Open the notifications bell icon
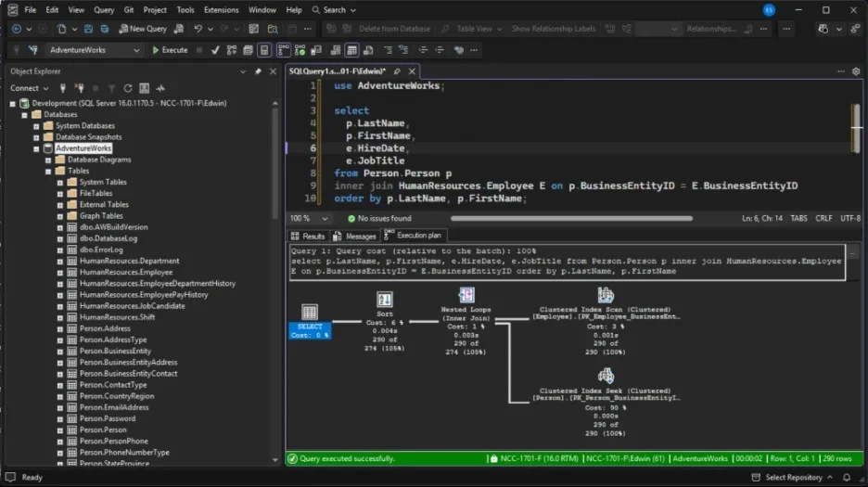Viewport: 868px width, 487px height. [847, 477]
